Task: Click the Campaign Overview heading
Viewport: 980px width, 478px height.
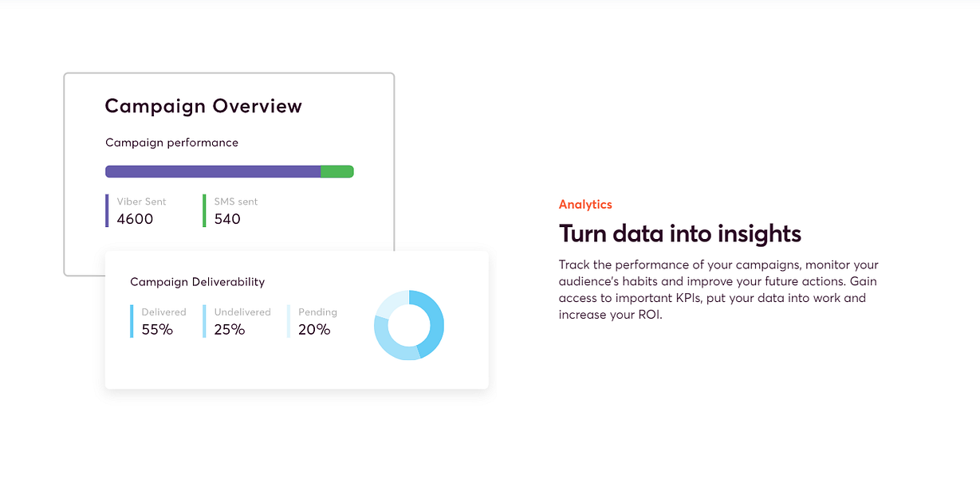Action: pyautogui.click(x=203, y=106)
